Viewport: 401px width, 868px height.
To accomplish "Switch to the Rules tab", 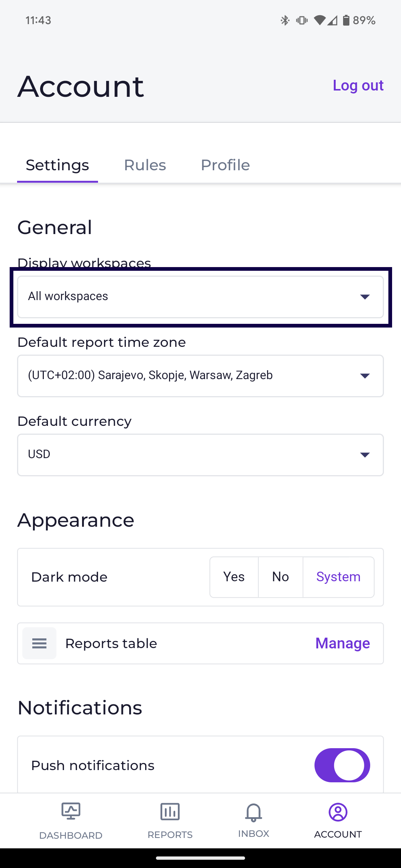I will click(145, 165).
